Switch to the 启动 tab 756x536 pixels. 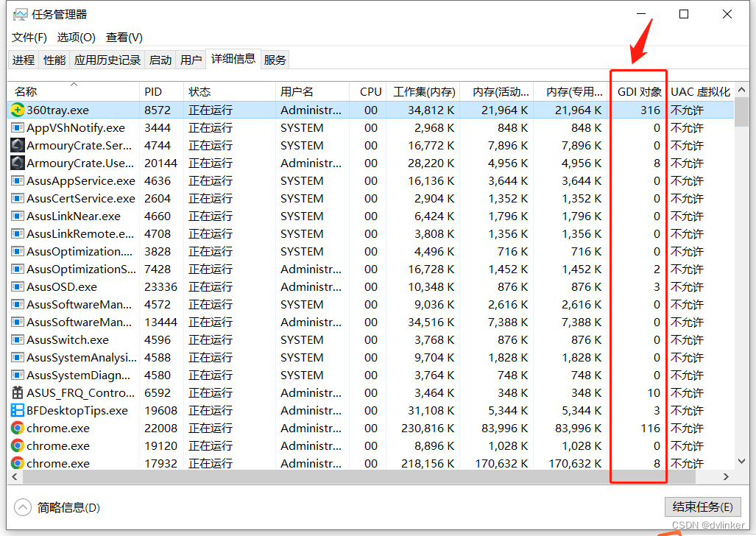pyautogui.click(x=160, y=60)
